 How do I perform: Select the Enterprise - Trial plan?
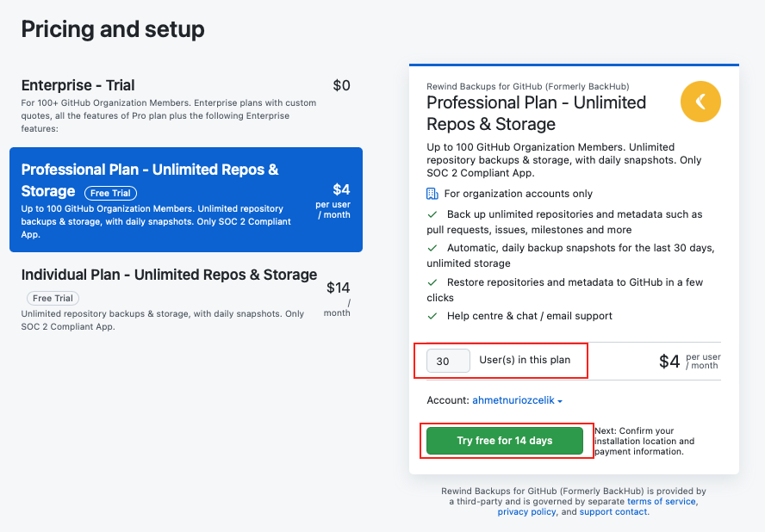tap(186, 106)
